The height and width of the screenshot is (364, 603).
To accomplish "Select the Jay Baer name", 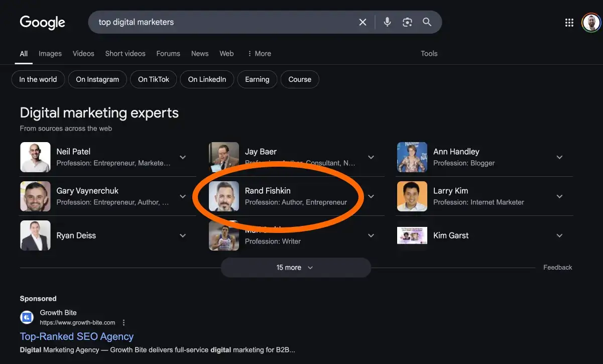I will click(x=261, y=152).
